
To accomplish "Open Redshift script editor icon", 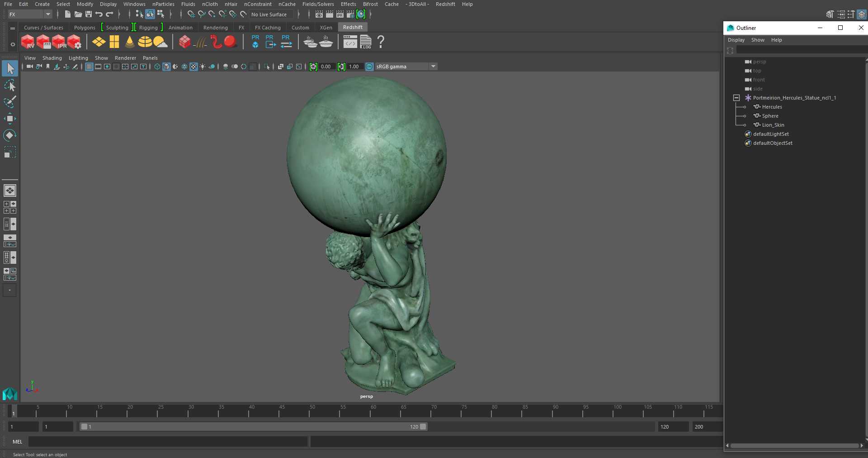I will pyautogui.click(x=350, y=42).
